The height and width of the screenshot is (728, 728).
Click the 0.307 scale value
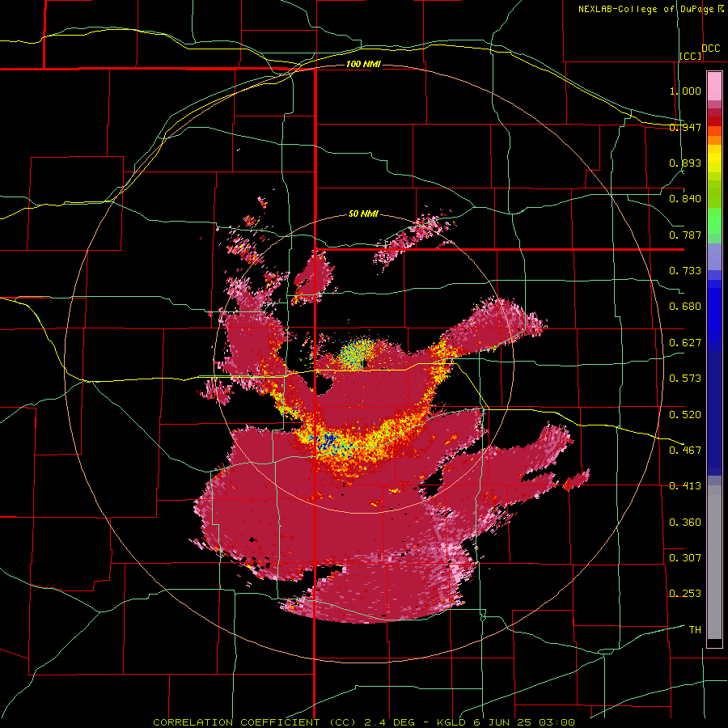point(685,558)
